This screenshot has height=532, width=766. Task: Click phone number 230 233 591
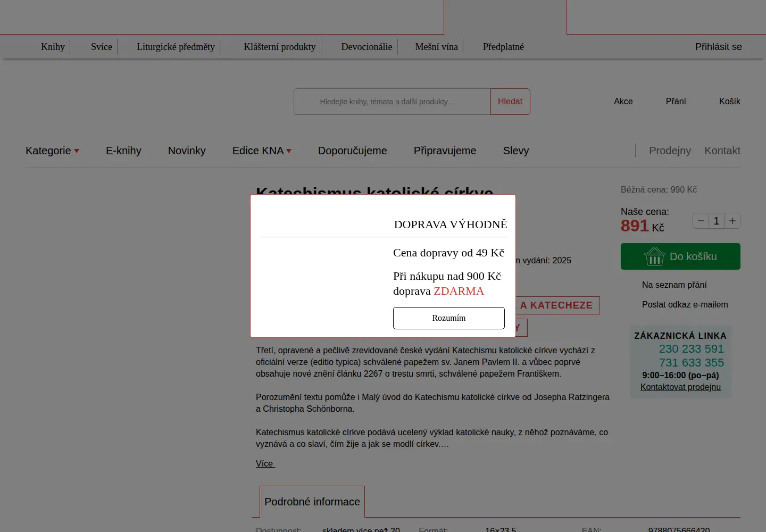coord(691,349)
